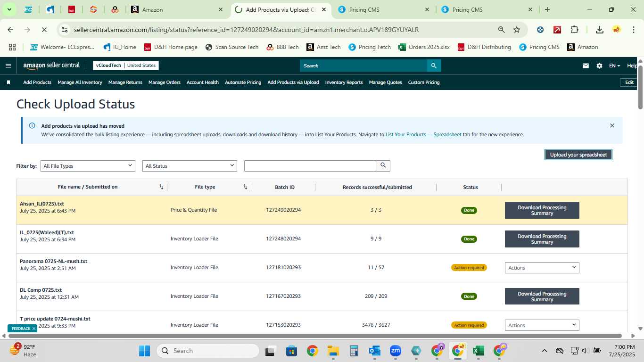Open the Seller Central hamburger menu
The image size is (644, 362).
coord(8,66)
